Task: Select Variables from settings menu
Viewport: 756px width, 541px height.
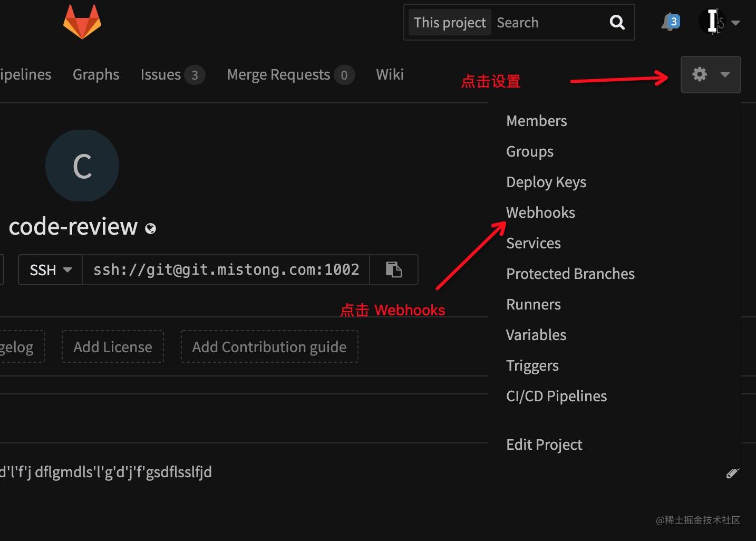Action: pos(536,335)
